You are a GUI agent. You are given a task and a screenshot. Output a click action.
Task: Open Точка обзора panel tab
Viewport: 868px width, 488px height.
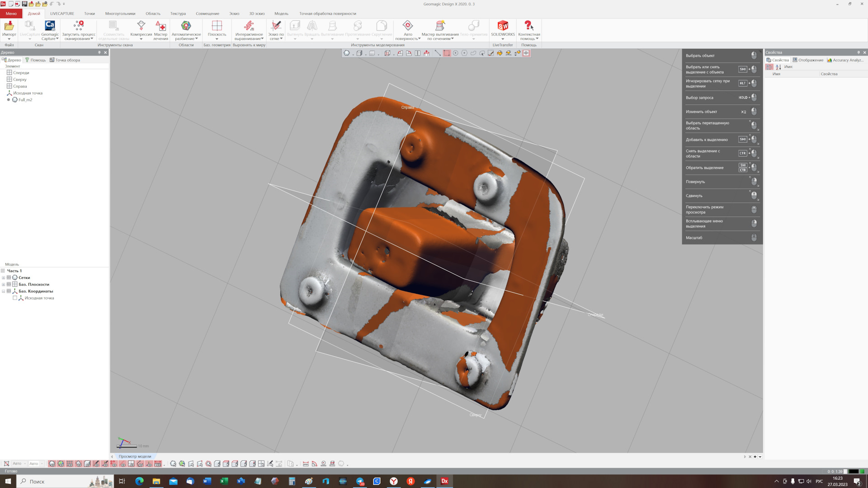pyautogui.click(x=65, y=60)
